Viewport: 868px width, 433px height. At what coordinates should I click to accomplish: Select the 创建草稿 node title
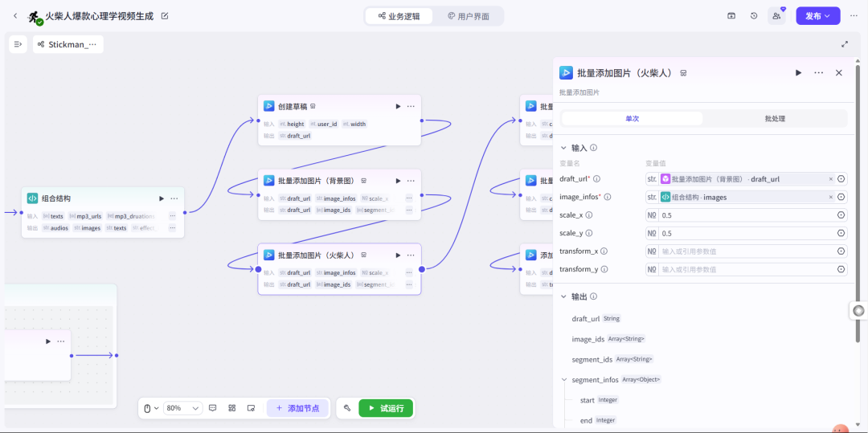[293, 106]
